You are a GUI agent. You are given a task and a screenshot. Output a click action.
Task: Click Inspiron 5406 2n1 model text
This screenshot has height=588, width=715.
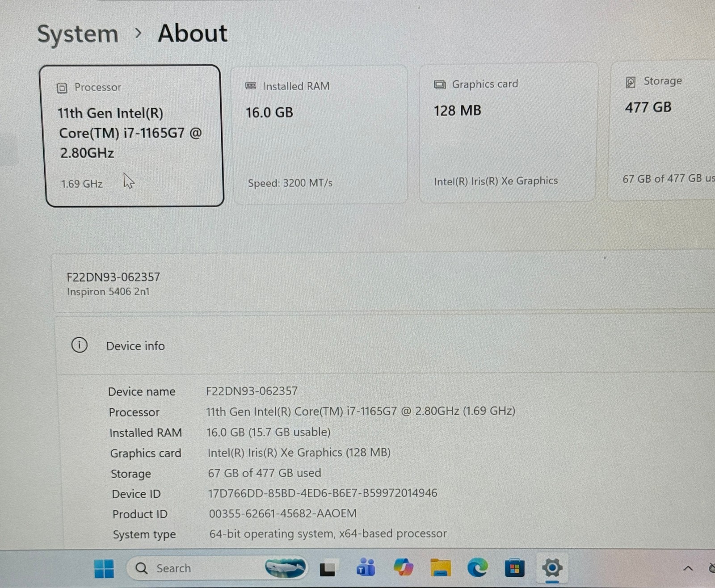109,292
